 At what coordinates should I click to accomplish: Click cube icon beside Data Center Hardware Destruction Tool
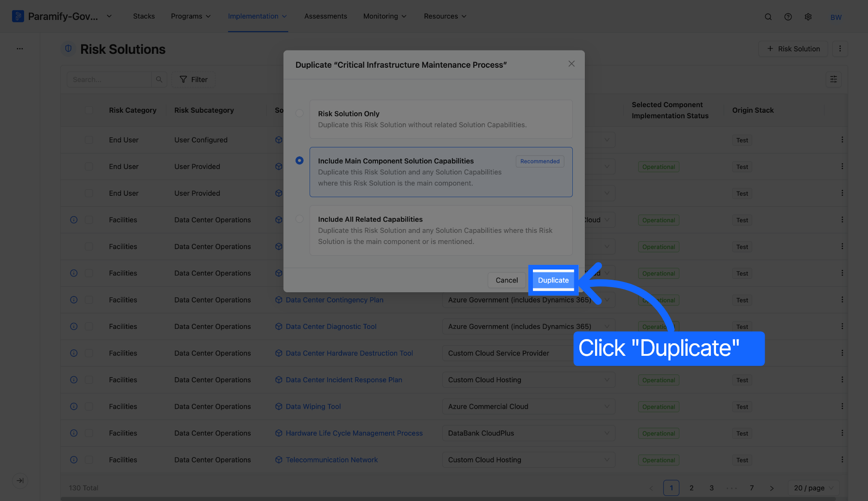(x=279, y=353)
